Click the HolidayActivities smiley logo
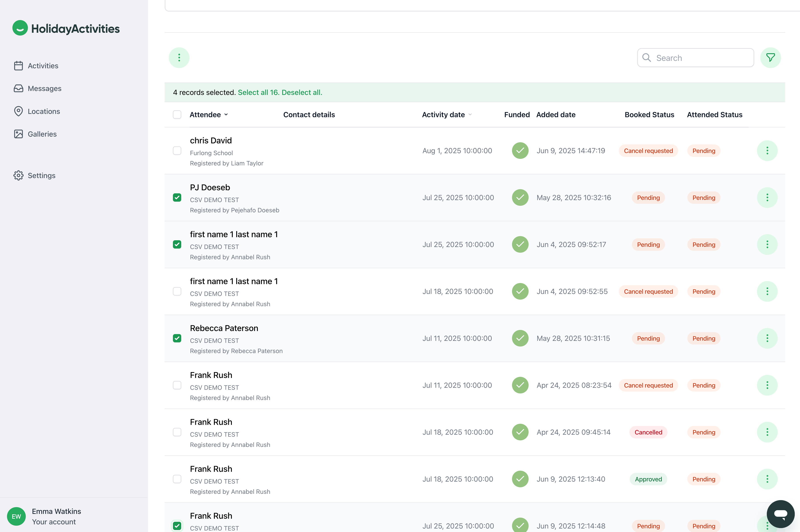 20,28
